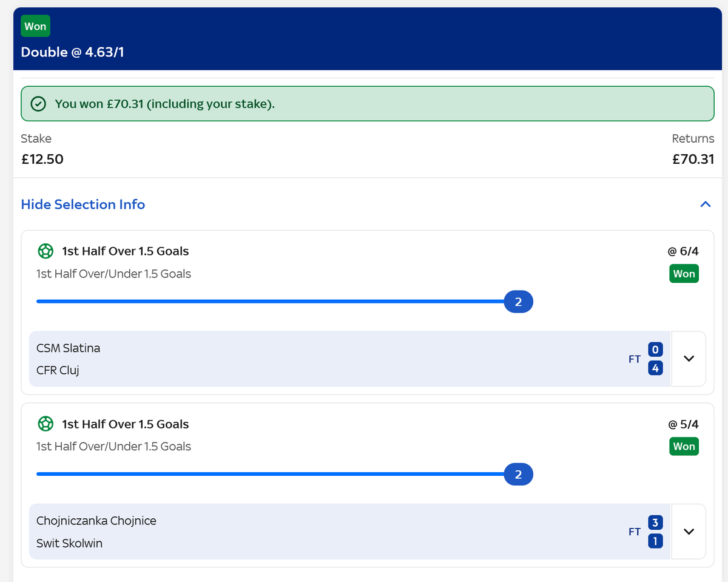
Task: Click the £70.31 returns value
Action: point(693,160)
